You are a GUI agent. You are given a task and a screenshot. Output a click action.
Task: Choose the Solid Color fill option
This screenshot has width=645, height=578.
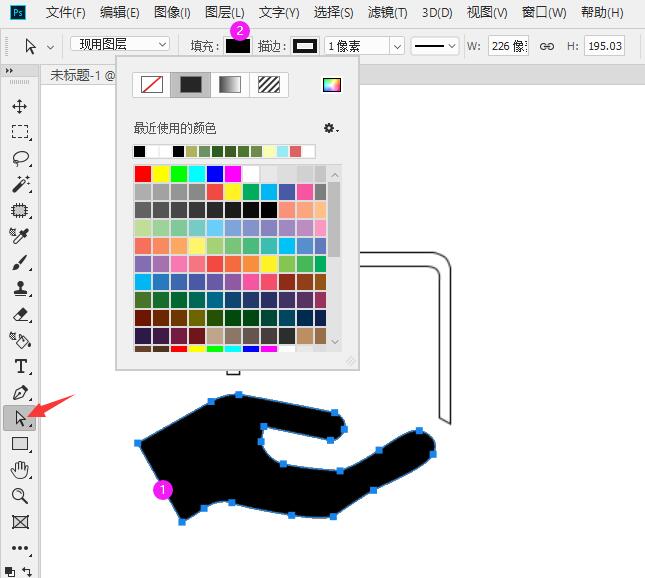point(191,85)
